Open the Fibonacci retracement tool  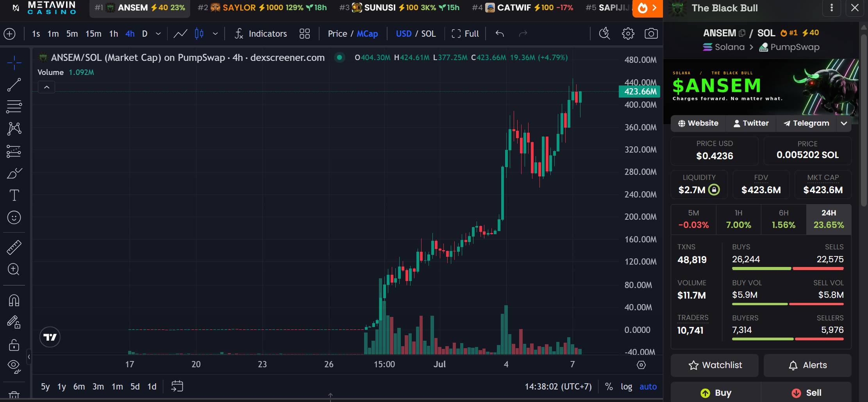[14, 107]
